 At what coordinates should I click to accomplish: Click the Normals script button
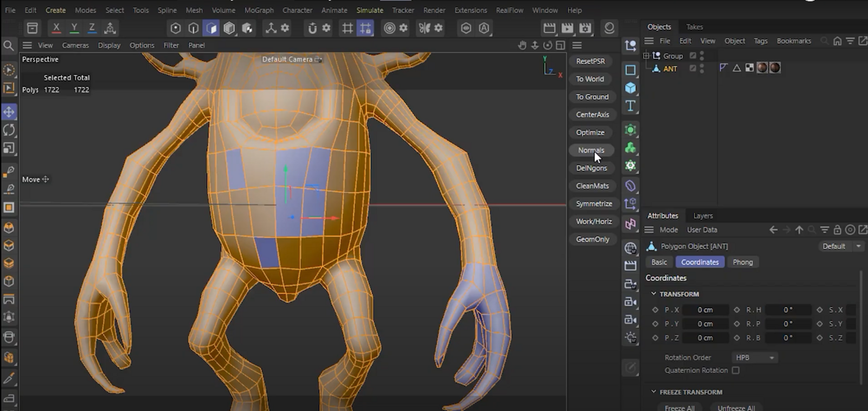[x=591, y=150]
